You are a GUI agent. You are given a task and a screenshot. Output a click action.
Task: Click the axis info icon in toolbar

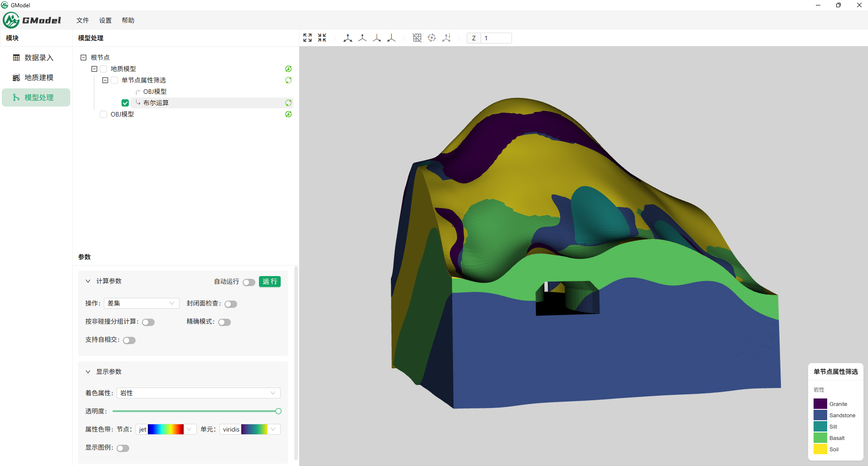pos(447,38)
